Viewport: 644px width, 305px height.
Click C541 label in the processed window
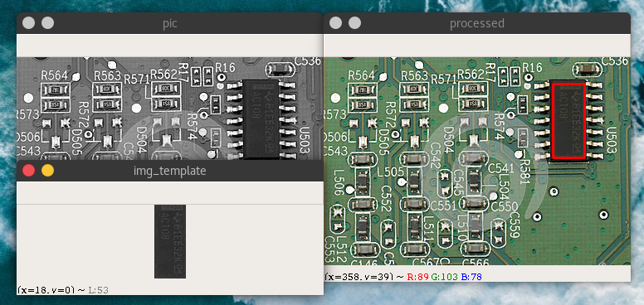500,168
